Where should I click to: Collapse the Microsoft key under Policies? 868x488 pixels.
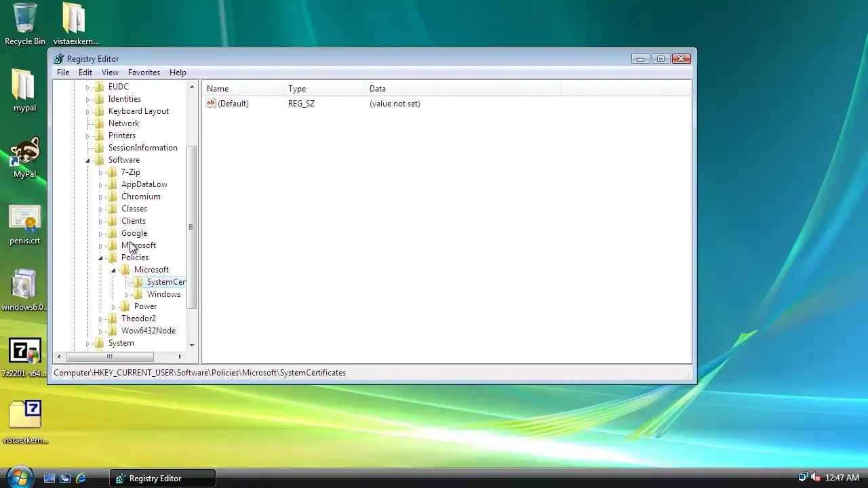(x=113, y=270)
